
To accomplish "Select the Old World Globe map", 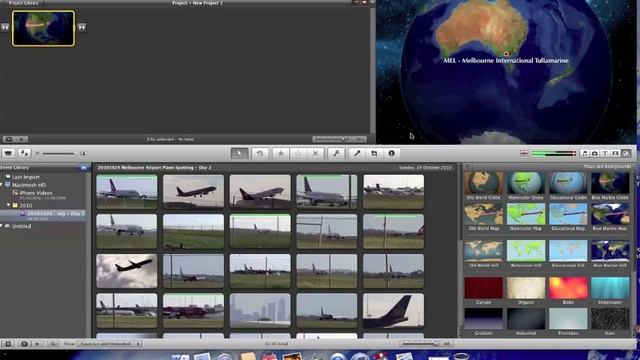I will [483, 182].
